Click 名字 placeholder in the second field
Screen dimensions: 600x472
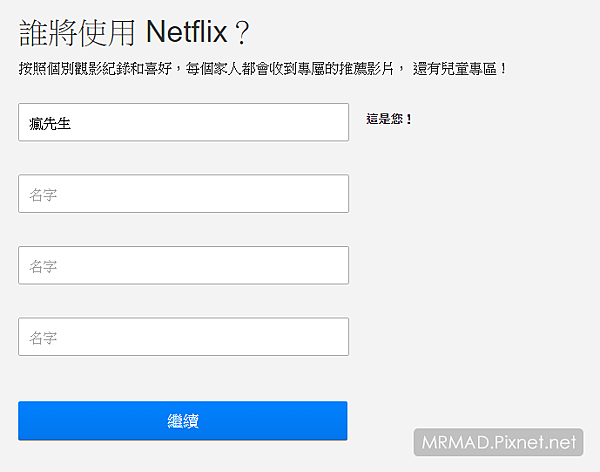click(43, 195)
